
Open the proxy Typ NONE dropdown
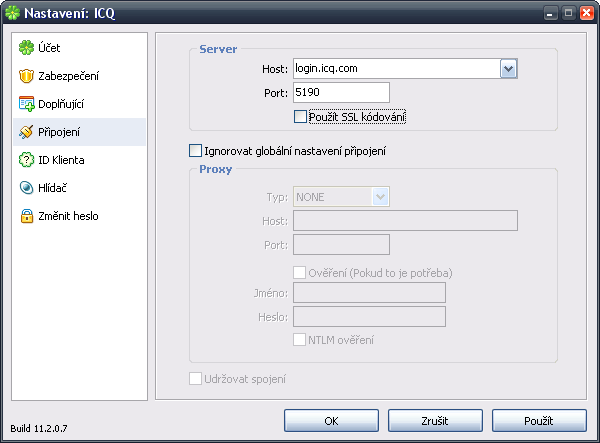341,197
